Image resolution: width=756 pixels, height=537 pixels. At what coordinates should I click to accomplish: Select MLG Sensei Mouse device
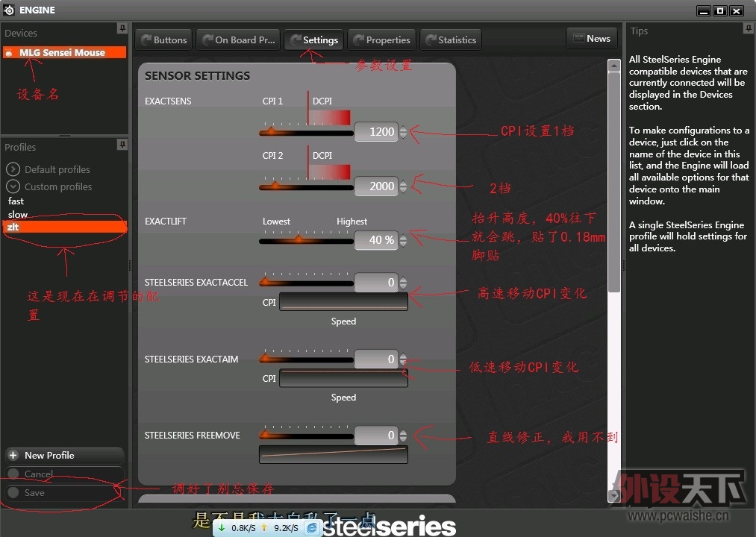(x=65, y=52)
